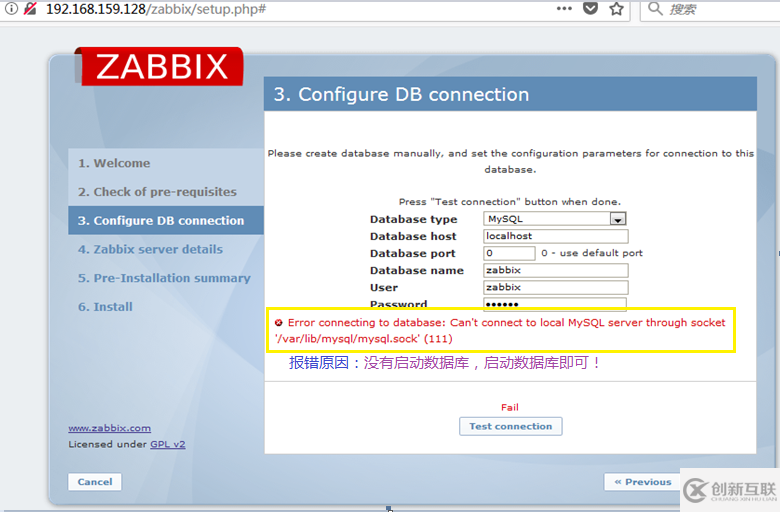Click the search magnifier icon
Screen dimensions: 780x512
(x=655, y=8)
